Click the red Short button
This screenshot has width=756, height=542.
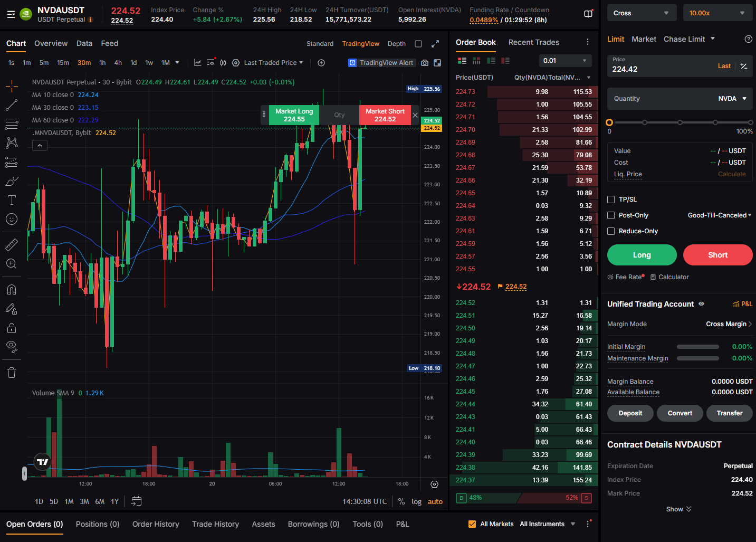click(x=718, y=255)
